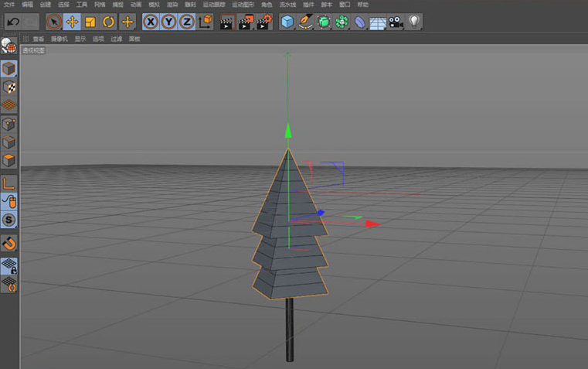588x369 pixels.
Task: Open the 运动图形 (MoGraph) menu
Action: point(243,5)
